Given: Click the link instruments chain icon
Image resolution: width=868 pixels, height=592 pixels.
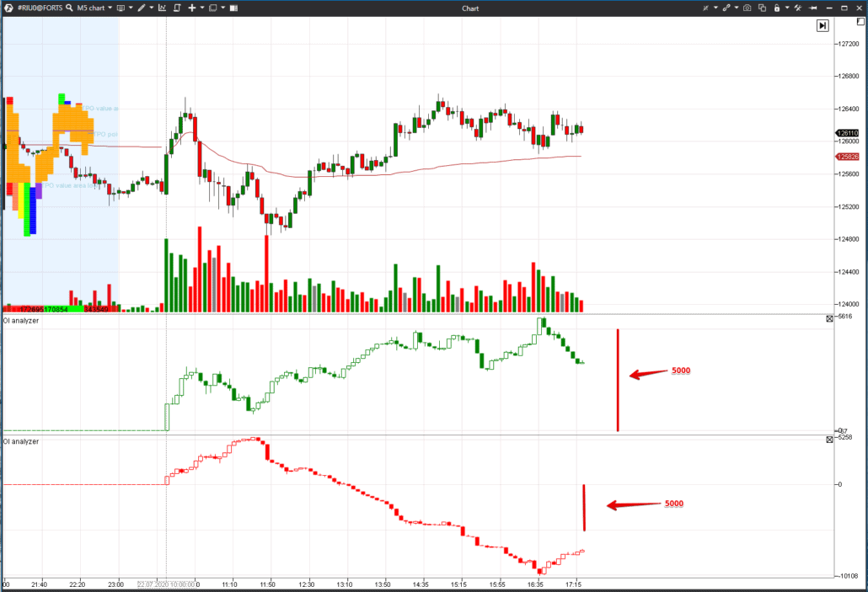Looking at the screenshot, I should 726,8.
